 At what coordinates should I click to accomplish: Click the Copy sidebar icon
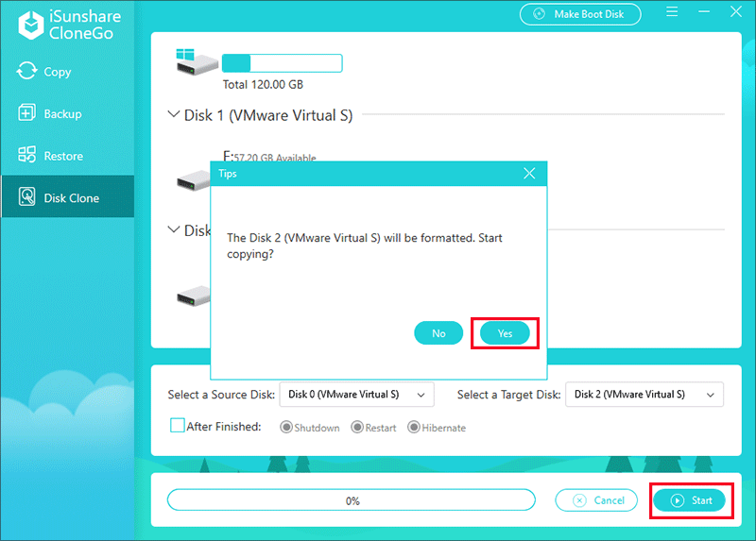[x=26, y=72]
